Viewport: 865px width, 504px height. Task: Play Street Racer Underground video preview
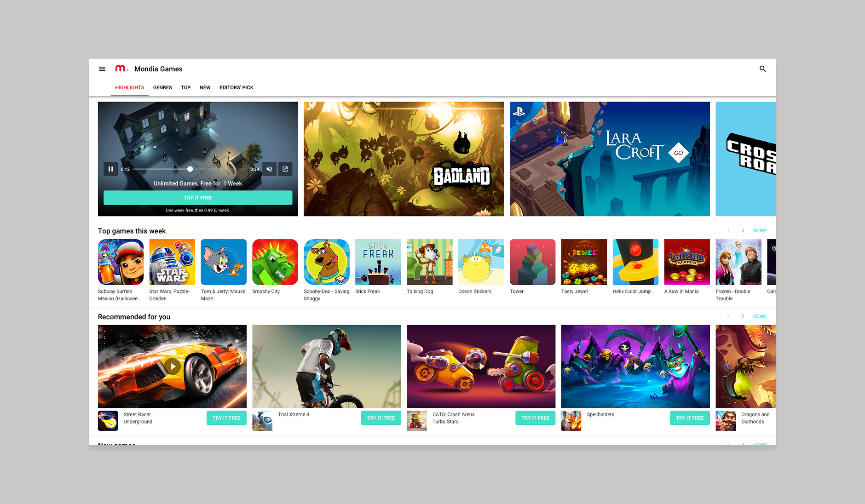coord(172,367)
